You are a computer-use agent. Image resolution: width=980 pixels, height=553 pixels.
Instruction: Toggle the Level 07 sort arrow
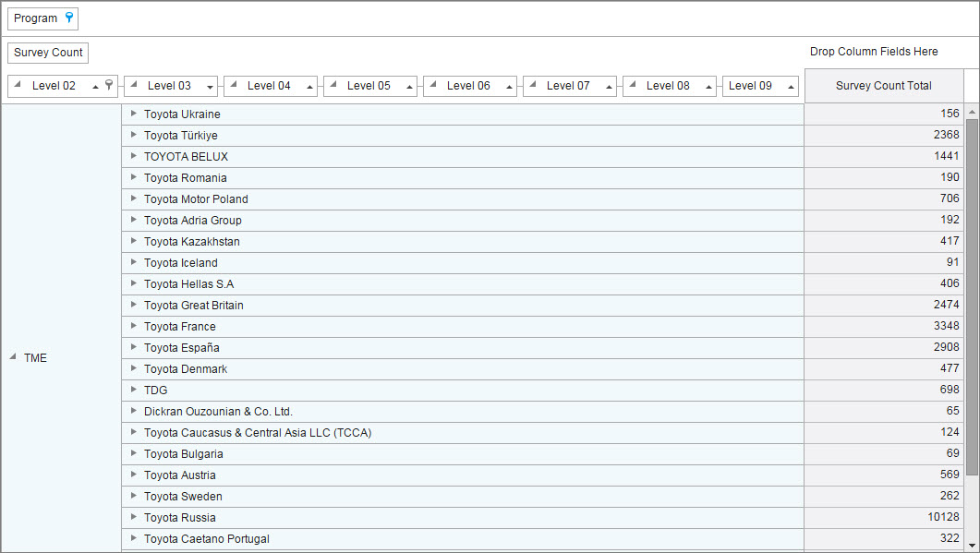click(x=609, y=87)
